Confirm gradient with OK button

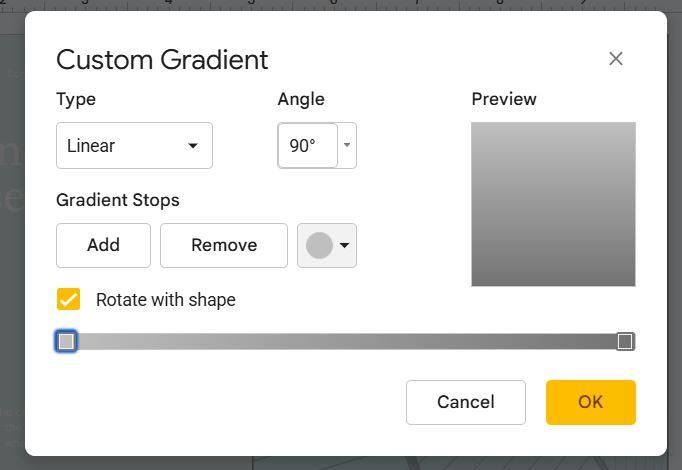(591, 402)
